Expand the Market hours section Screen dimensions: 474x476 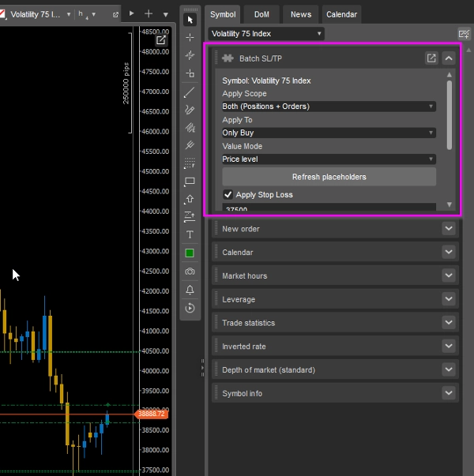point(449,275)
